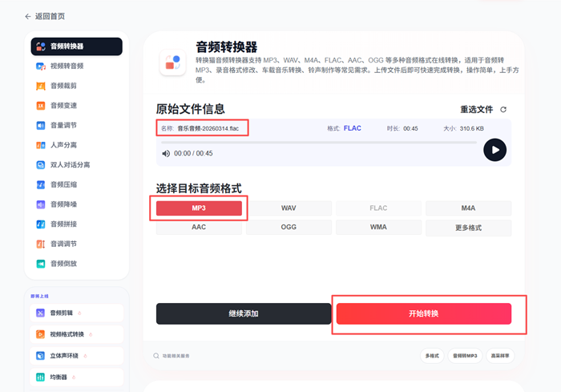Select the 音频转换器 sidebar icon
The height and width of the screenshot is (392, 561).
pyautogui.click(x=41, y=46)
